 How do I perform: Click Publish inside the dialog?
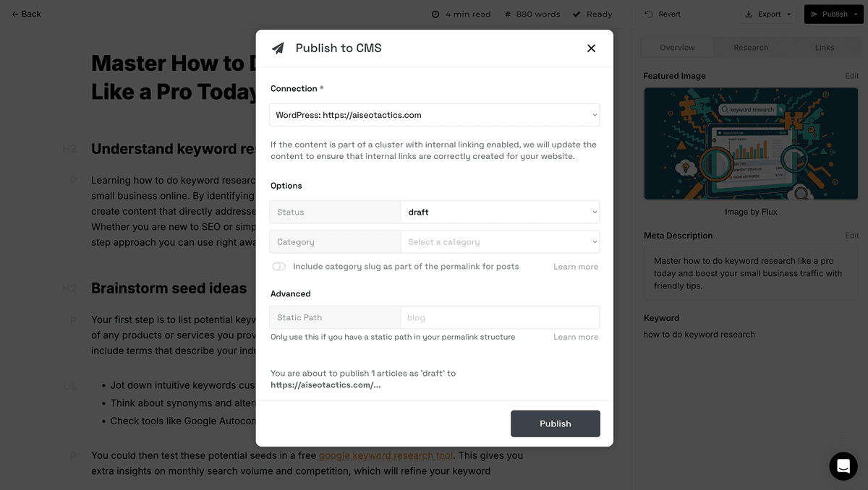coord(555,424)
